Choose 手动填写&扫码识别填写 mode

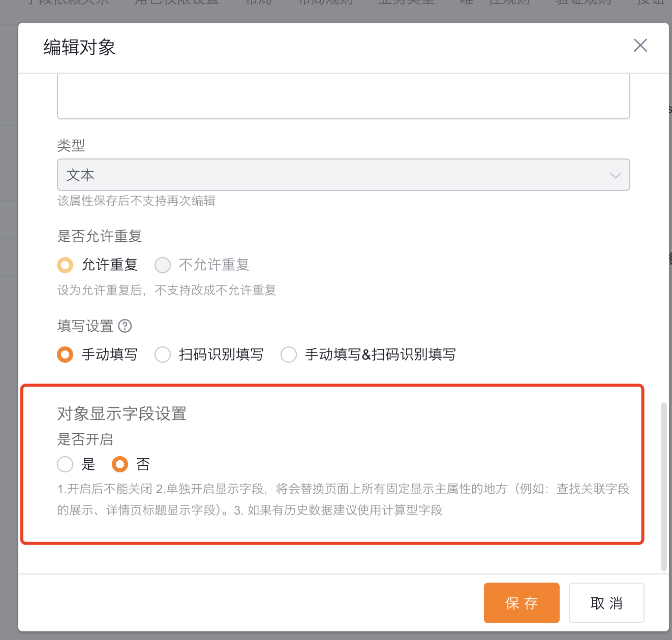[289, 355]
